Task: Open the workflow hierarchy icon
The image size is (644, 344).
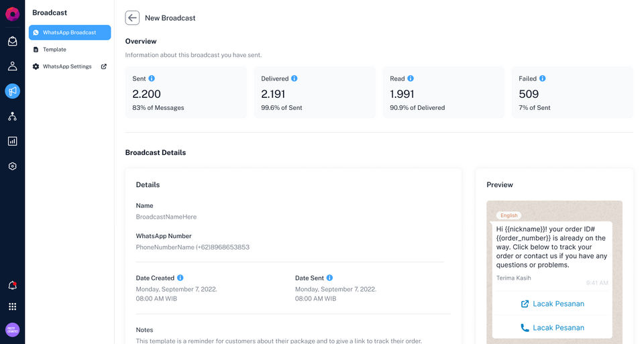Action: click(12, 116)
